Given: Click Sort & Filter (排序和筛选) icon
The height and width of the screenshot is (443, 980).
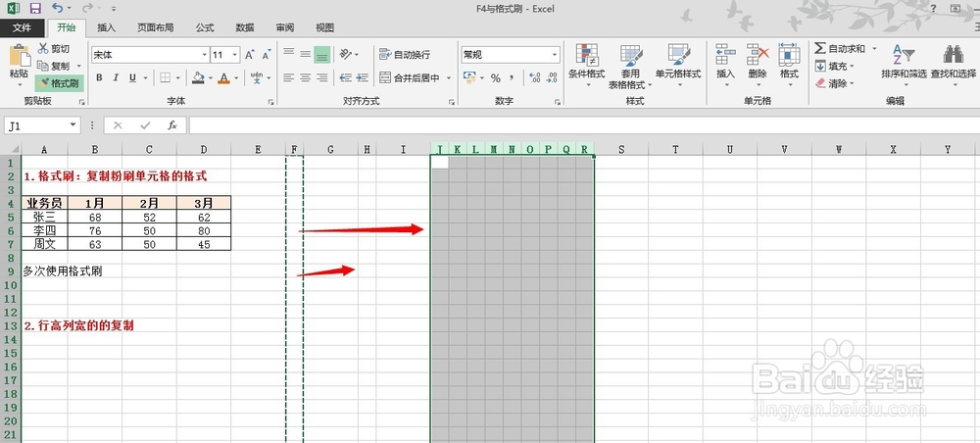Looking at the screenshot, I should (x=904, y=54).
